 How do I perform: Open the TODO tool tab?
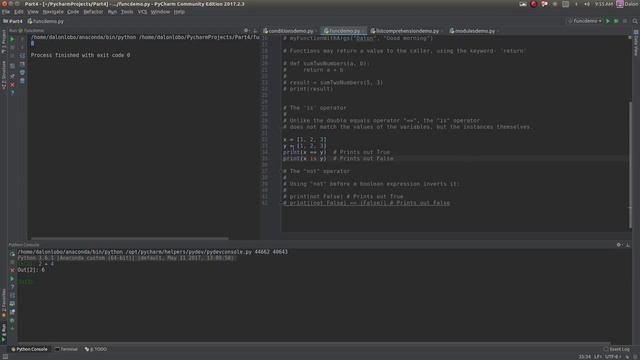(x=96, y=349)
